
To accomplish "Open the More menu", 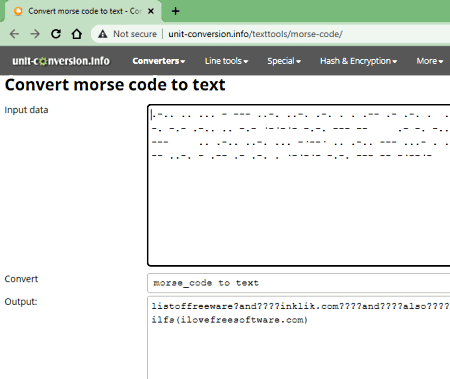I will coord(430,61).
